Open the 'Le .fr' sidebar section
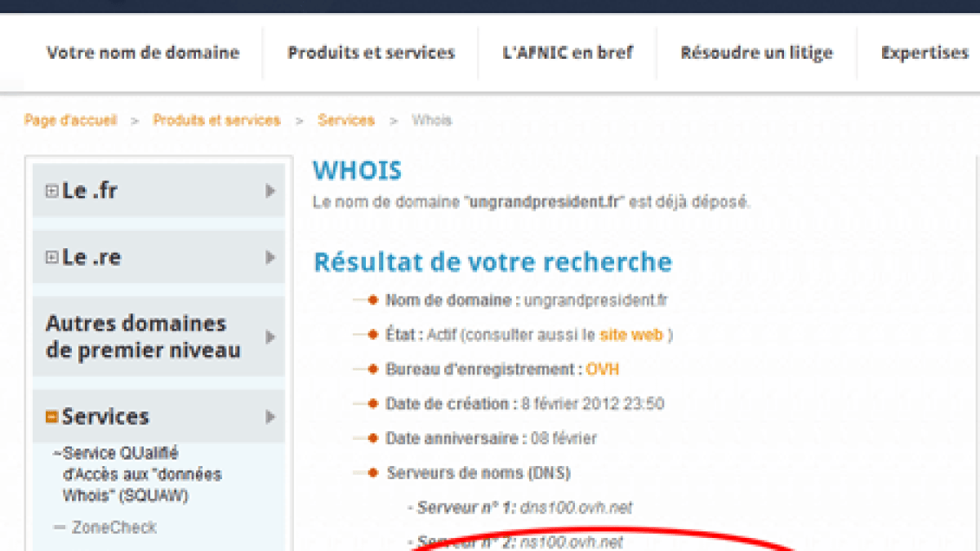 158,190
